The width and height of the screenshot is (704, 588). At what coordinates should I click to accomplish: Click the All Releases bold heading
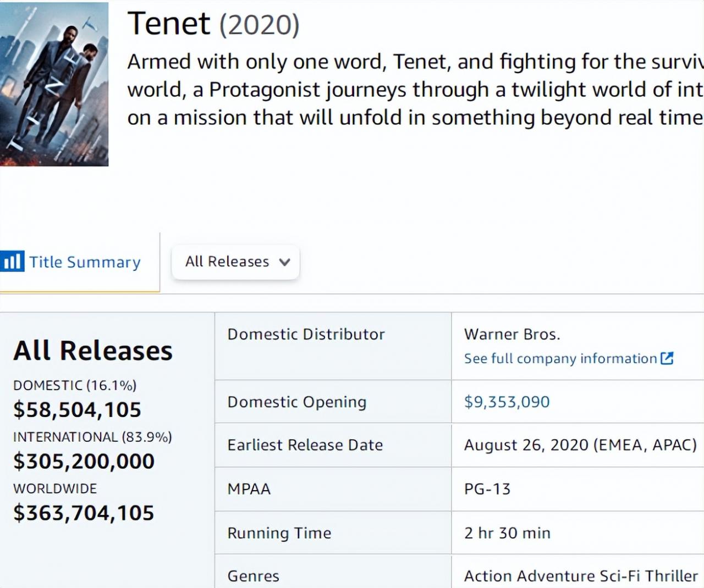coord(93,351)
